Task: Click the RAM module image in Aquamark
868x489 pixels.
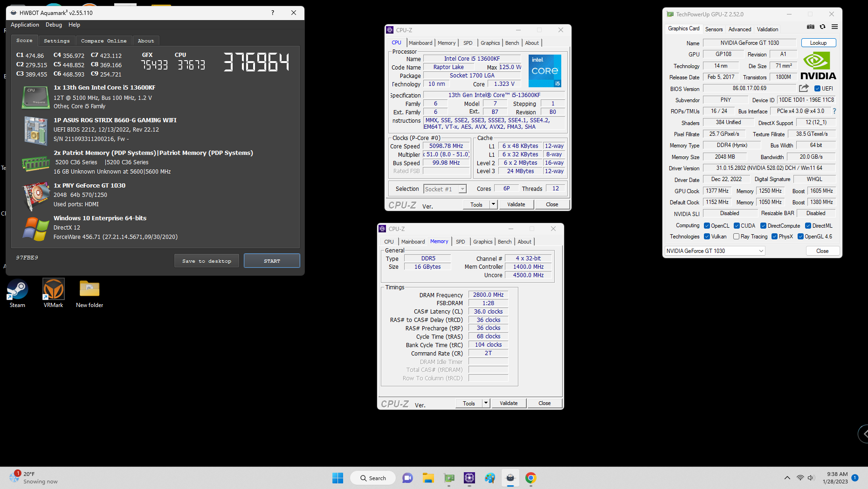Action: tap(36, 163)
